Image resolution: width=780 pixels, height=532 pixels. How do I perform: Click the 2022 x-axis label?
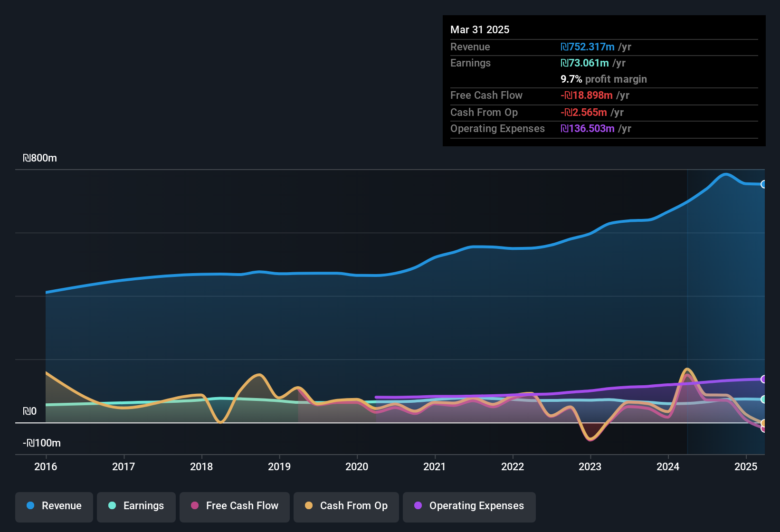(513, 466)
